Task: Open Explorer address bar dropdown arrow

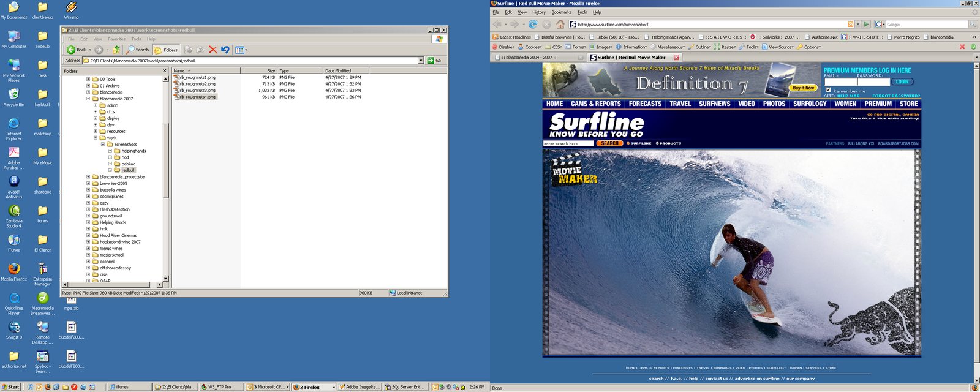Action: click(x=421, y=61)
